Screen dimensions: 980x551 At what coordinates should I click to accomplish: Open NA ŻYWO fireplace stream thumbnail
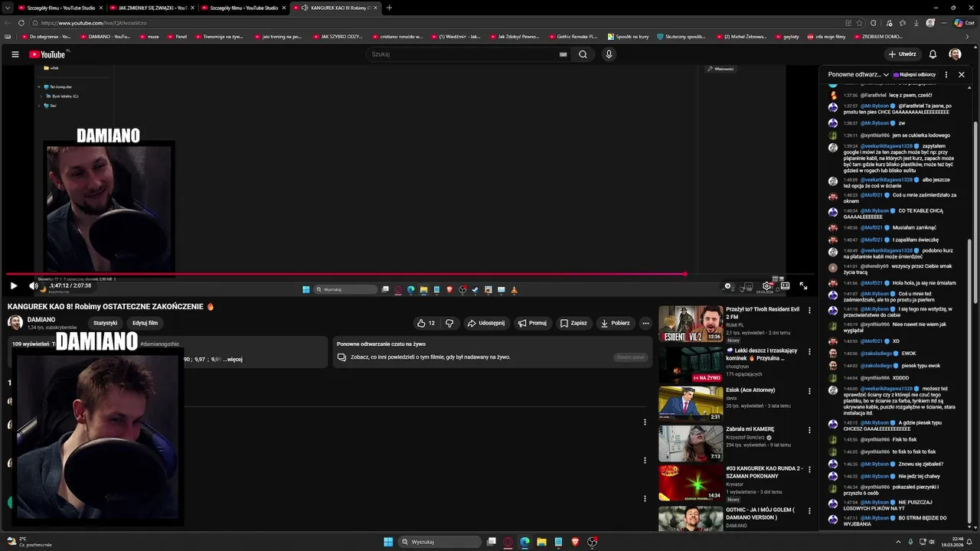pos(691,364)
